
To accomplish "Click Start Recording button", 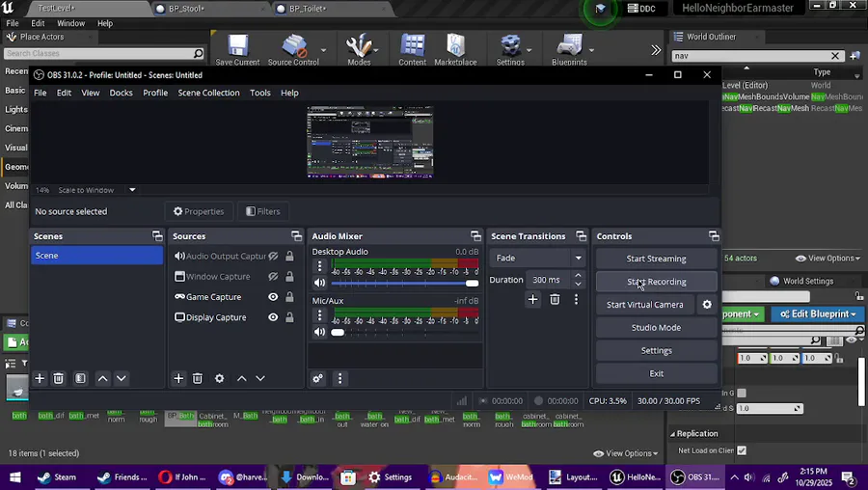I will 656,282.
